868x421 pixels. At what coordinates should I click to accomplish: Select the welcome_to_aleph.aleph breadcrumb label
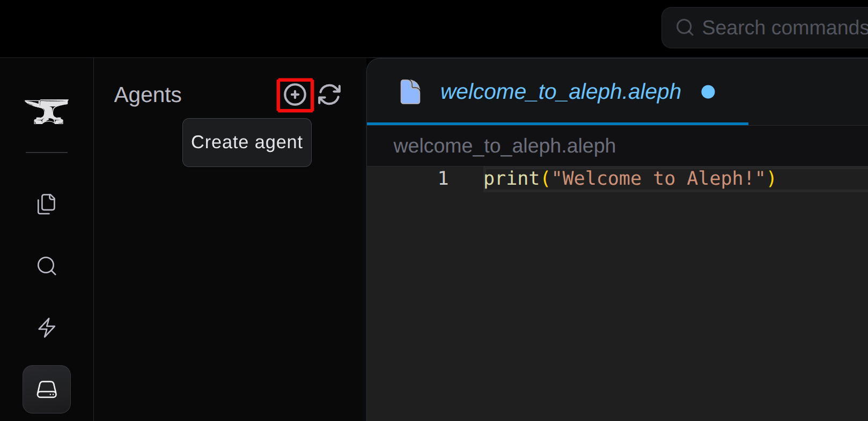coord(504,146)
